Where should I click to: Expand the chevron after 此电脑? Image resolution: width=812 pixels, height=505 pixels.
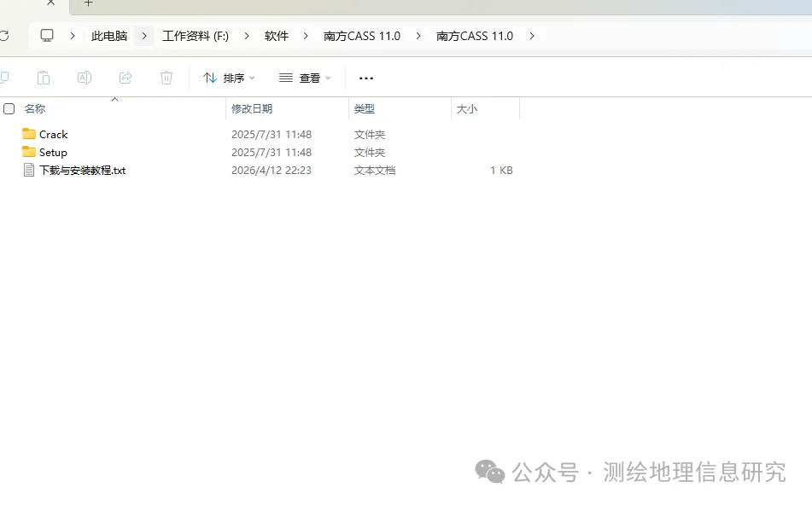(144, 36)
